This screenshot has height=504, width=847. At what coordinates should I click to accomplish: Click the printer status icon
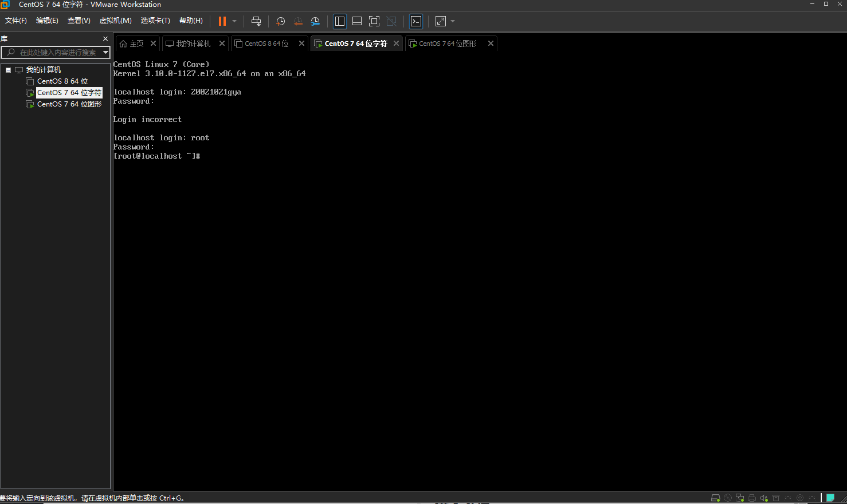tap(752, 498)
